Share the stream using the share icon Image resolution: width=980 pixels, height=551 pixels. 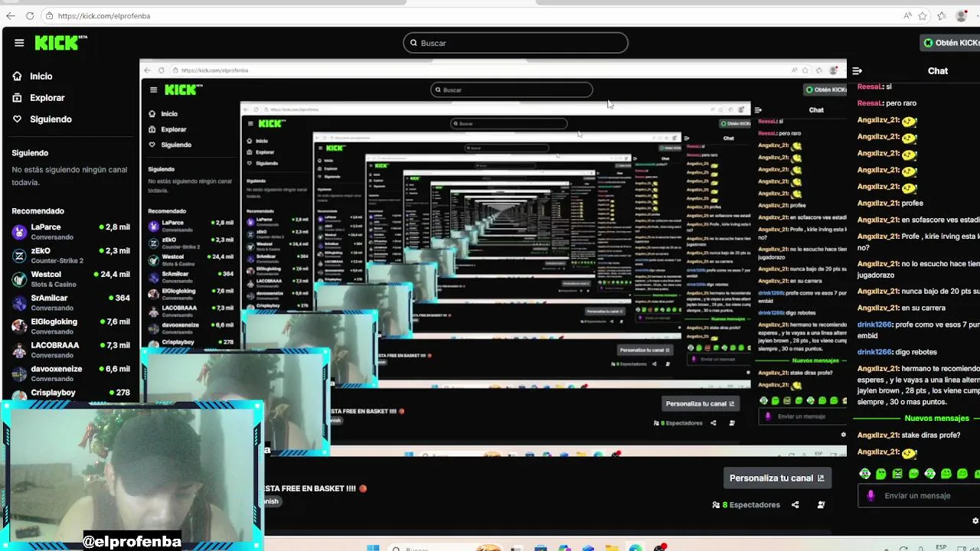(795, 504)
